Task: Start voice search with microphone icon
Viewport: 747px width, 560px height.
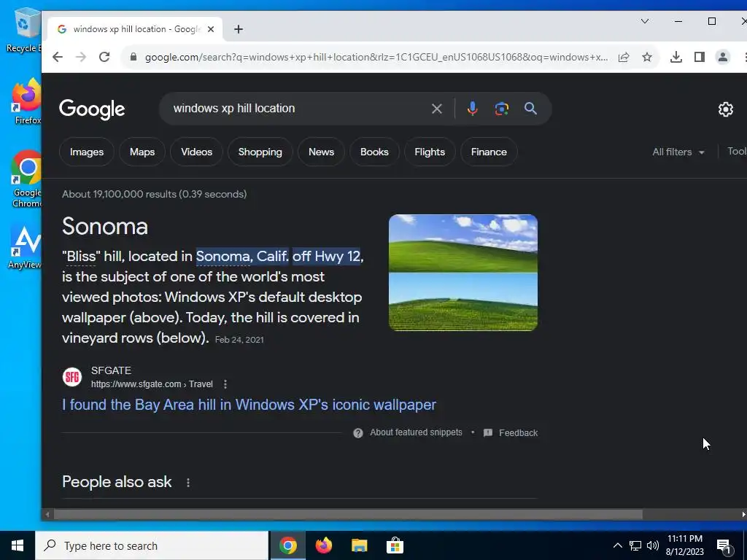Action: click(x=472, y=109)
